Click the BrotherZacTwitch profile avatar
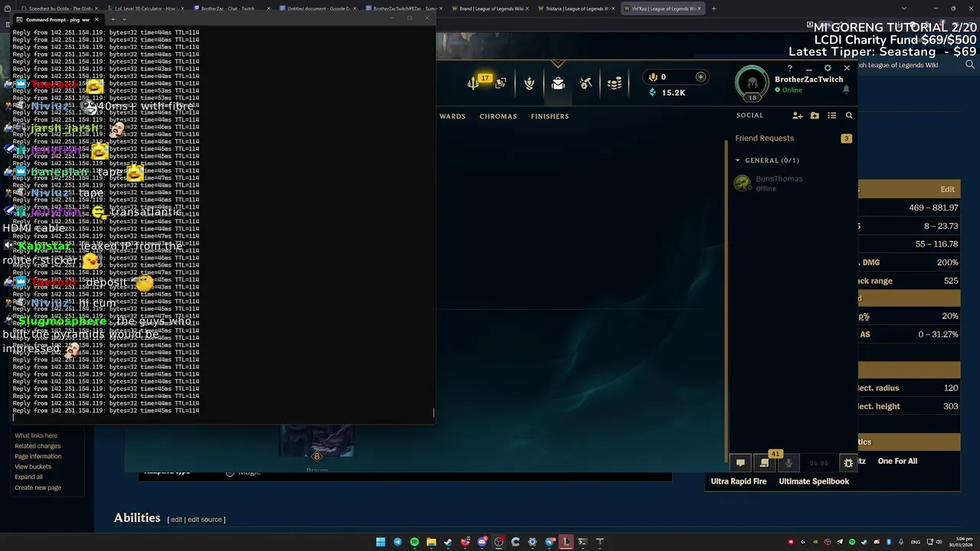This screenshot has height=551, width=980. pyautogui.click(x=752, y=83)
